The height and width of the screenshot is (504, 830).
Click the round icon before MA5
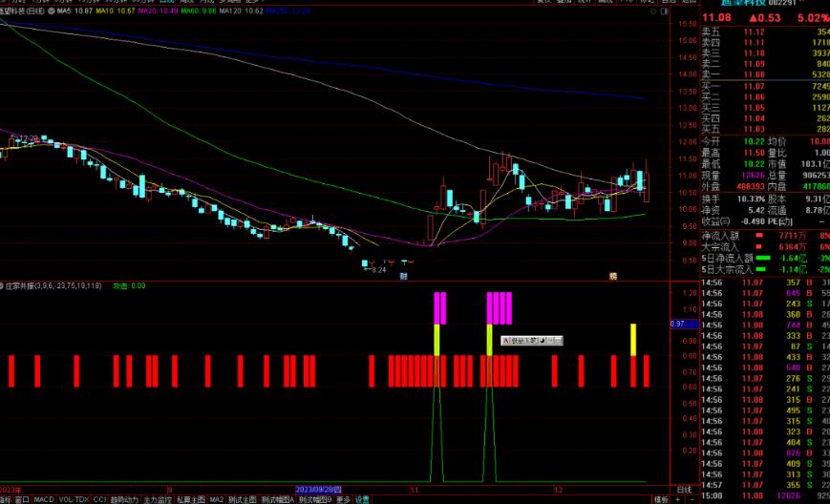click(52, 10)
